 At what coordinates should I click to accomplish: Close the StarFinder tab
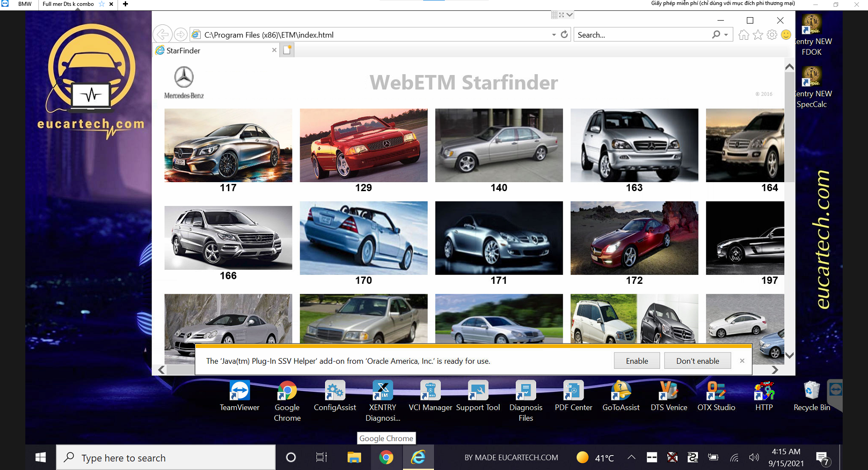274,50
